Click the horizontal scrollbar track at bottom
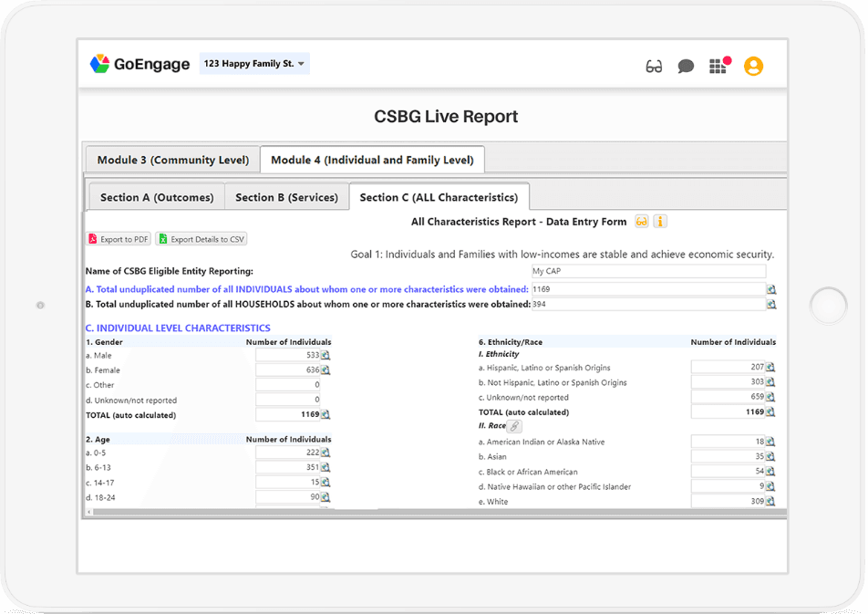868x614 pixels. [x=439, y=512]
